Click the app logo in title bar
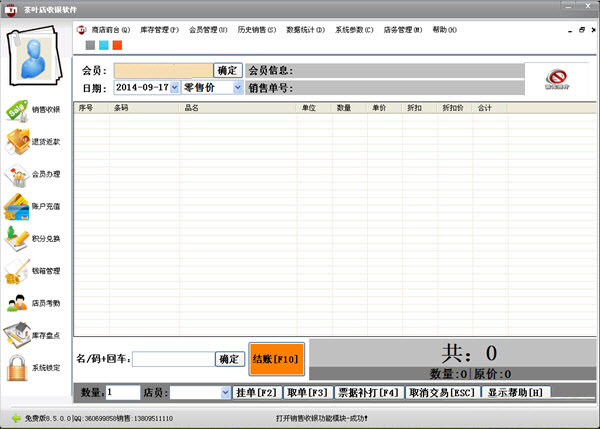600x429 pixels. click(11, 10)
